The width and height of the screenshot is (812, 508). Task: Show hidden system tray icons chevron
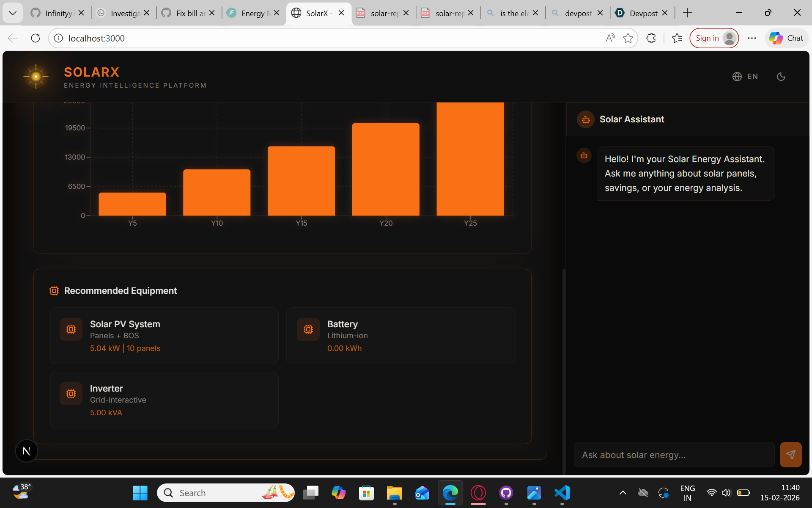623,493
